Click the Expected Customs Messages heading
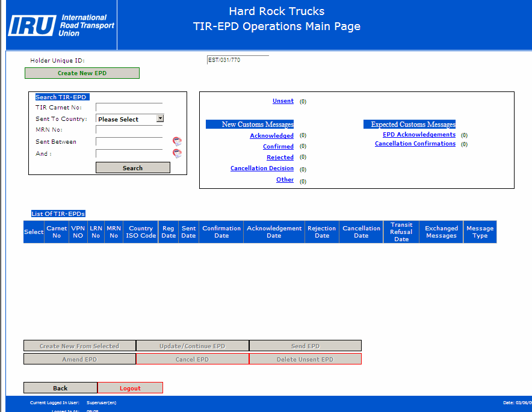This screenshot has height=412, width=532. click(409, 124)
